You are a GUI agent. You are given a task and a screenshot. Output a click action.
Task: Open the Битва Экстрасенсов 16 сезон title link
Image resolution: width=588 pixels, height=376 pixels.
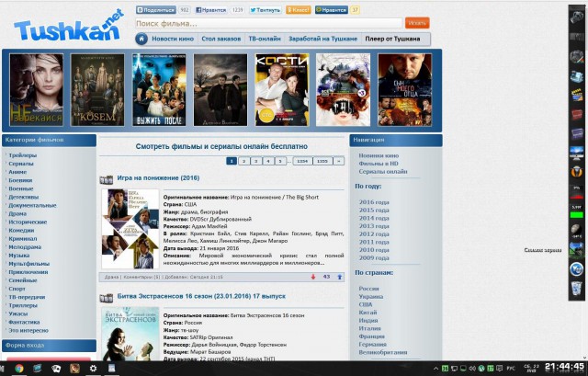[x=201, y=296]
